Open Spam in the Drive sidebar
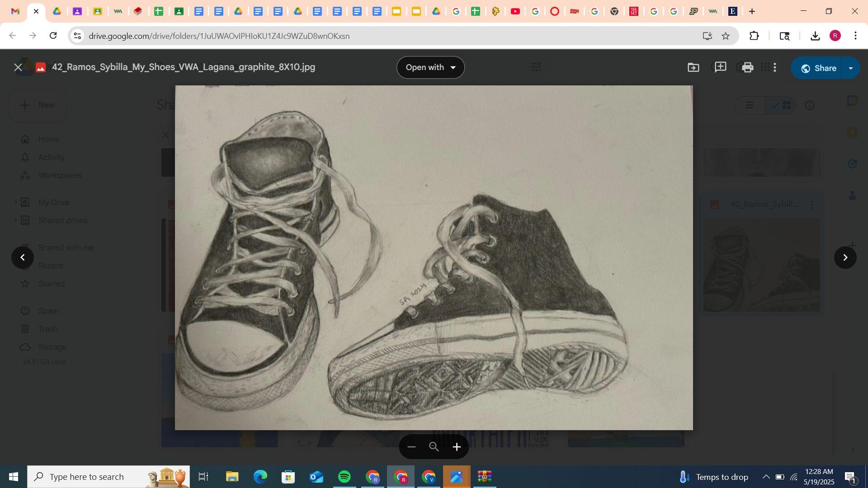 (48, 311)
